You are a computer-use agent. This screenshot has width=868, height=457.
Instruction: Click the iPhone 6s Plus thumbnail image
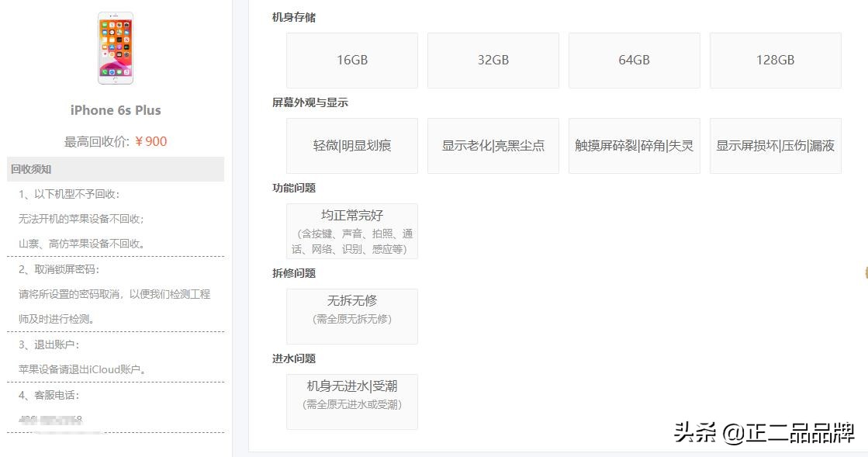coord(115,48)
